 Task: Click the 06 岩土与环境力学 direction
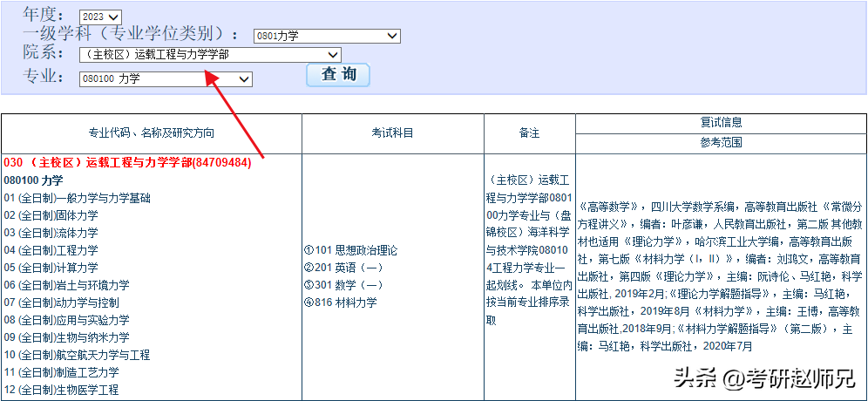point(66,285)
